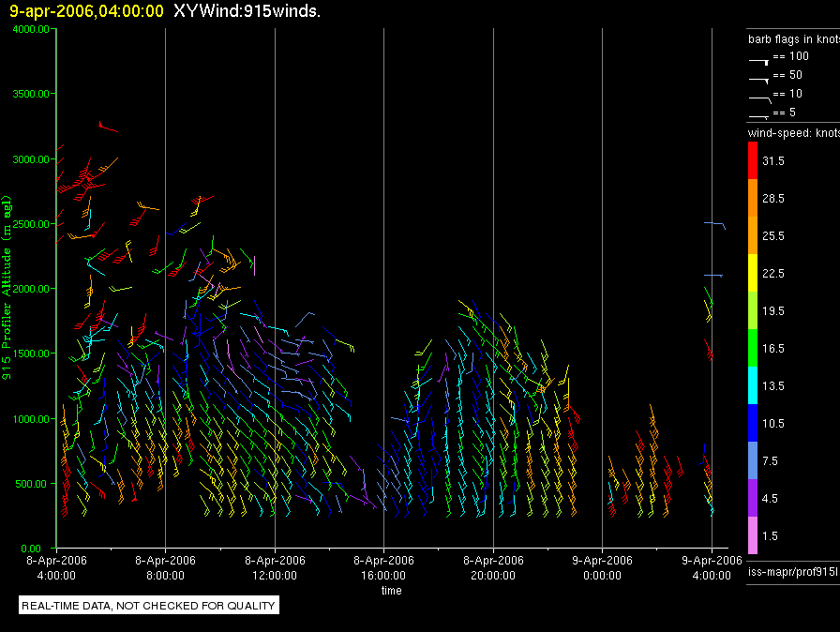Select the red 31.5 knots color swatch

click(x=752, y=161)
